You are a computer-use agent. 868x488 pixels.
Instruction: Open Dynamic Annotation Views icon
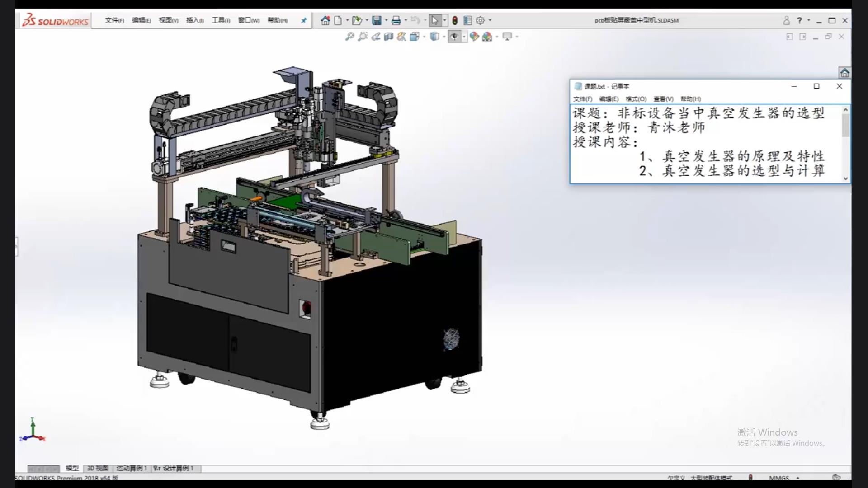[x=401, y=37]
